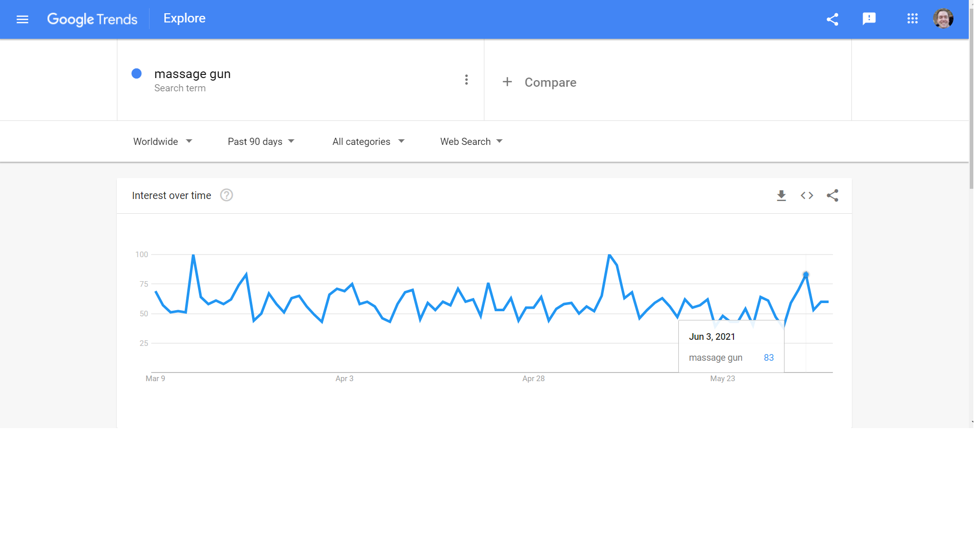Open the hamburger main menu
Screen dimensions: 980x549
22,19
